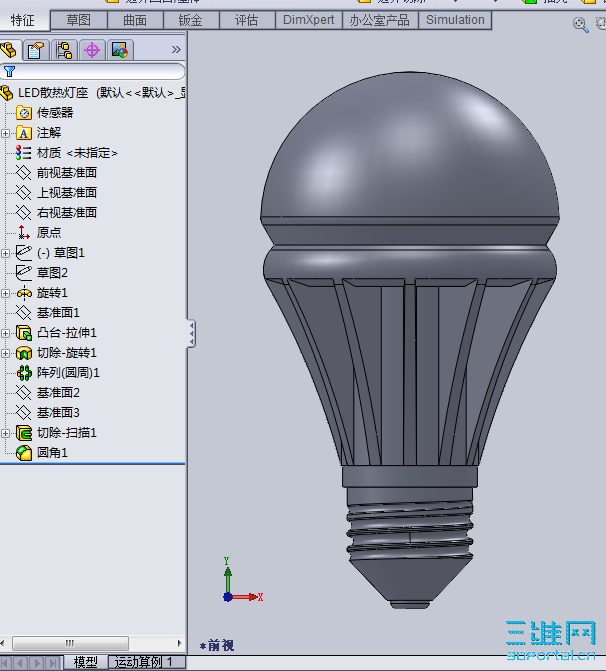Screen dimensions: 606x671
Task: Select the 凸台-拉伸1 extrude feature icon
Action: (x=24, y=333)
